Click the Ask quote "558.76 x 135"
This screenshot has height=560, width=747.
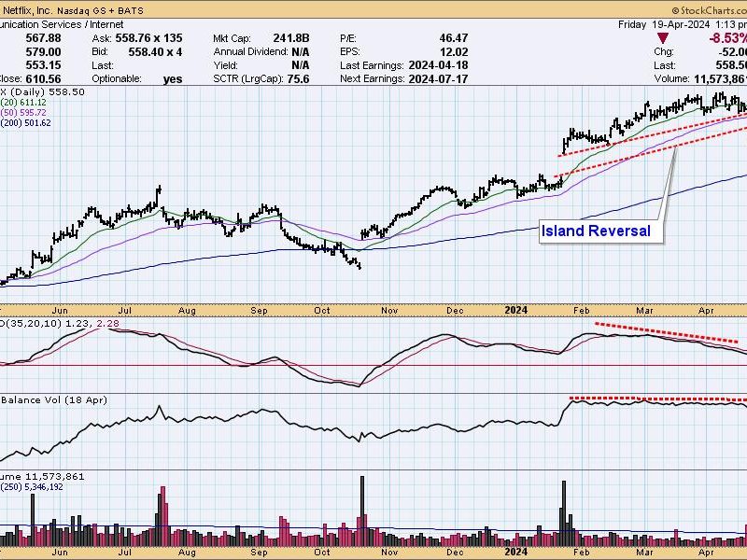tap(148, 38)
